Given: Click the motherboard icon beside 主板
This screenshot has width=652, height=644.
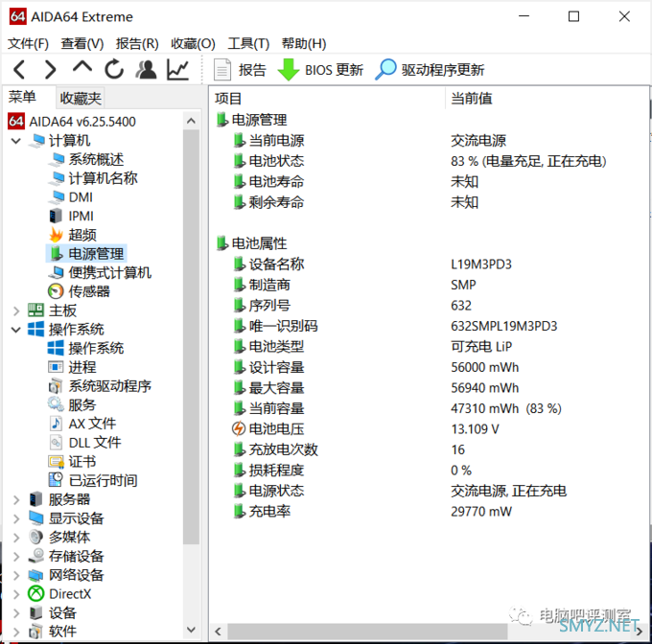Looking at the screenshot, I should tap(35, 310).
